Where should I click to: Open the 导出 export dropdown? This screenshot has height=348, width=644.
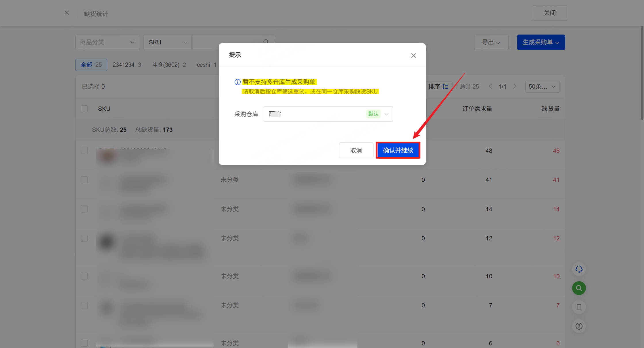491,42
